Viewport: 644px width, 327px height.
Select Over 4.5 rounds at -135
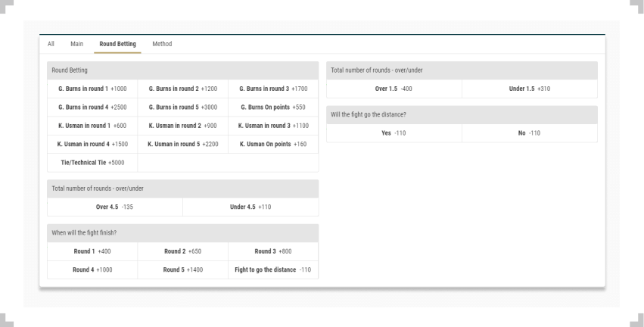point(115,207)
